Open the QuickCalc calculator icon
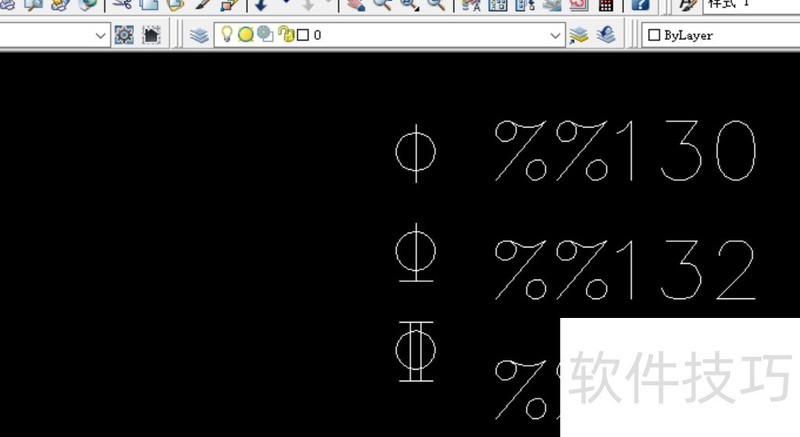Image resolution: width=800 pixels, height=437 pixels. click(x=606, y=5)
